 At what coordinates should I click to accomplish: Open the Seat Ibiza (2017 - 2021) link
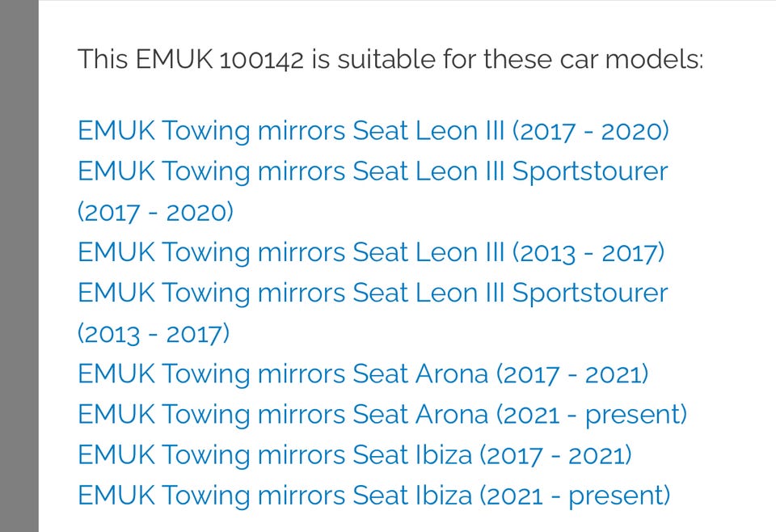click(x=354, y=454)
